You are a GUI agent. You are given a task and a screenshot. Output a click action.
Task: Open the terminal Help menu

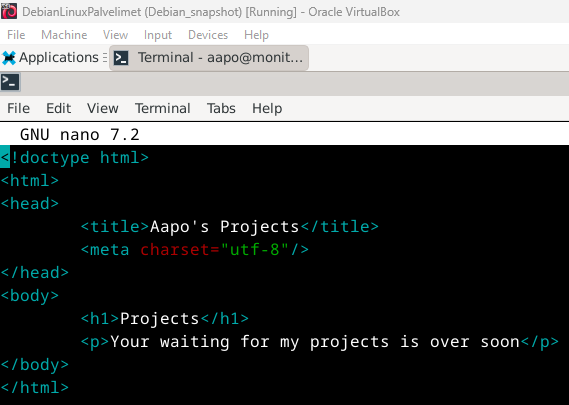click(x=267, y=108)
